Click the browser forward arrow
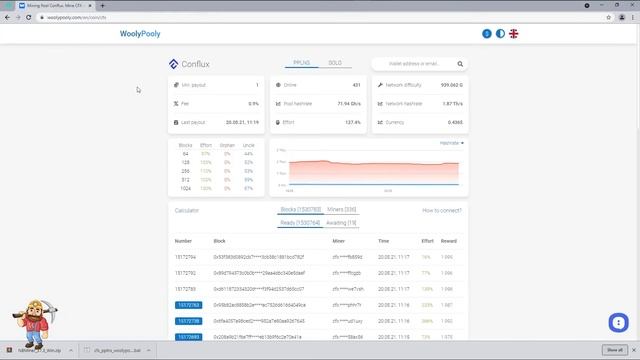The height and width of the screenshot is (360, 640). pyautogui.click(x=18, y=18)
